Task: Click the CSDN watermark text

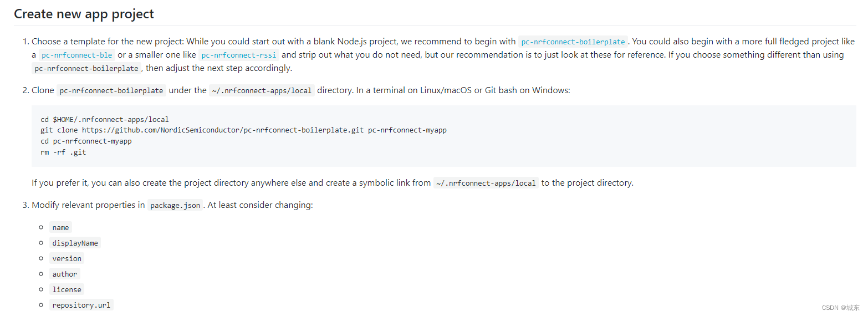Action: (x=840, y=308)
